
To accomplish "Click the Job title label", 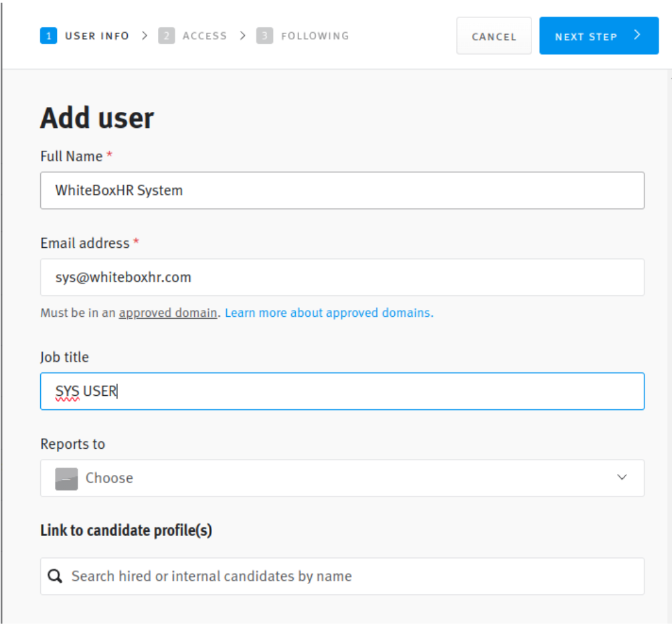I will pyautogui.click(x=64, y=357).
